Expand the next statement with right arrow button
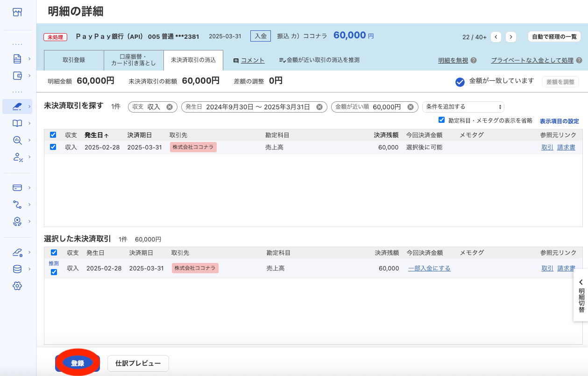Screen dimensions: 588x376 [x=512, y=36]
